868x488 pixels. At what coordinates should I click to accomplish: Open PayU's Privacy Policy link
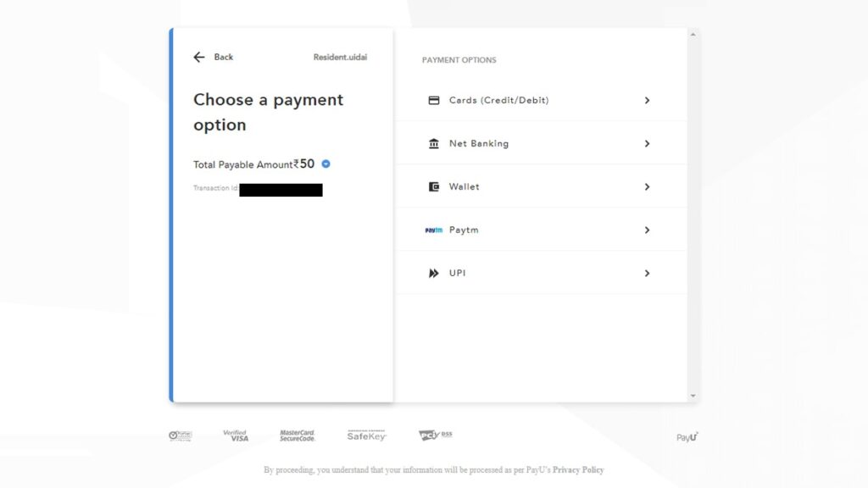click(x=578, y=469)
